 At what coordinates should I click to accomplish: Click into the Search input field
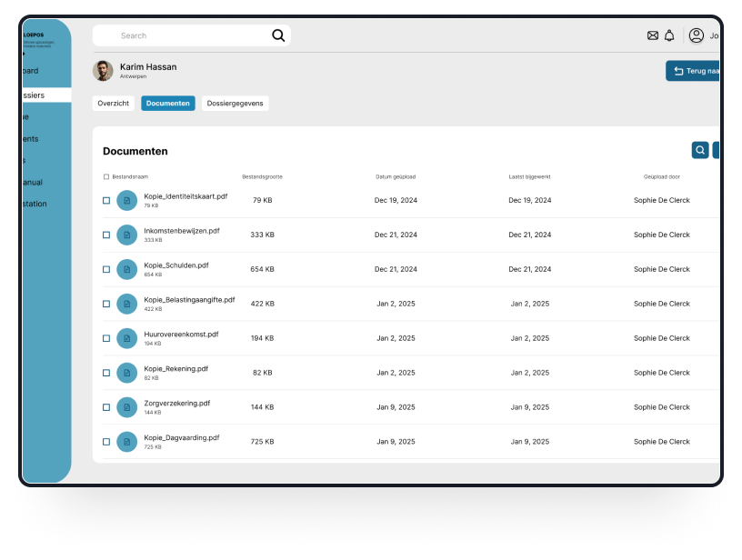click(x=192, y=35)
